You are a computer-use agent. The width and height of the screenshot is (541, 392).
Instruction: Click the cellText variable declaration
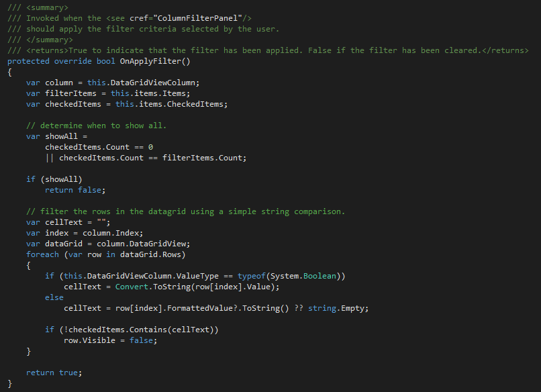[x=64, y=222]
